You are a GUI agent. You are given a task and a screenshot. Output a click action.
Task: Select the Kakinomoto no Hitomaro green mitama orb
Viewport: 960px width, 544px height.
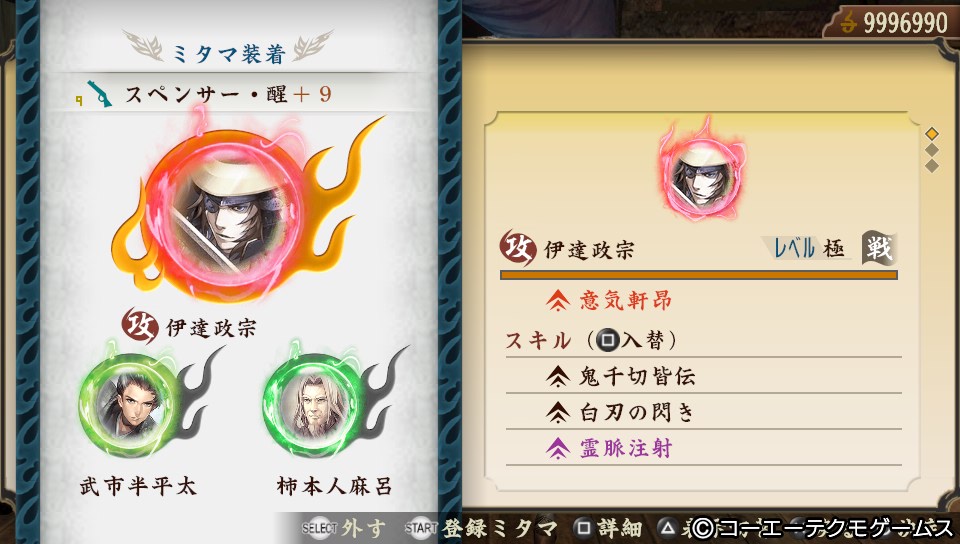(313, 404)
